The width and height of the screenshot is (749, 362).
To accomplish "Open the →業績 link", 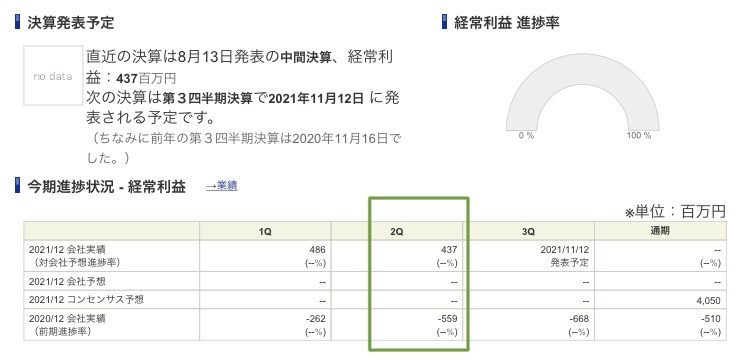I will click(222, 186).
